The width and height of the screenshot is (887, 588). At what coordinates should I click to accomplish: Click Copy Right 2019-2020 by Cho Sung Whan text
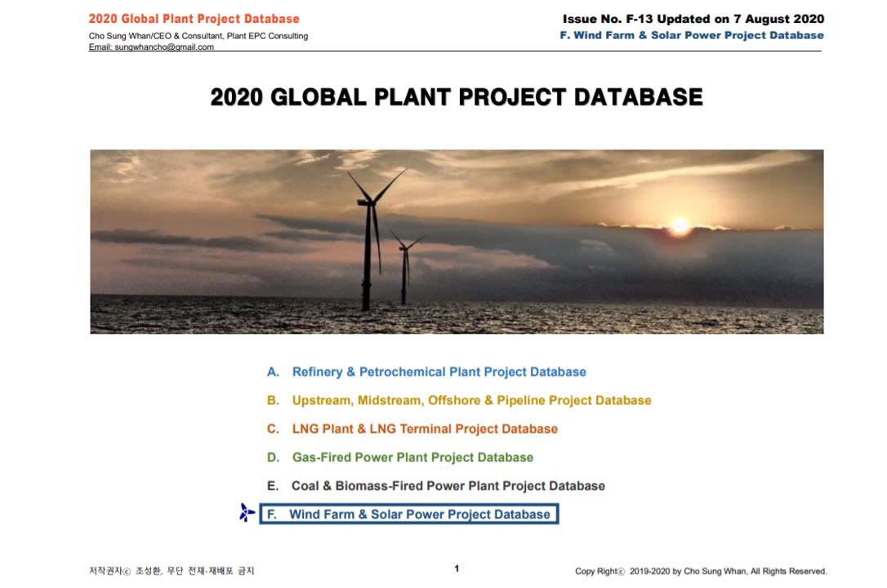(x=701, y=571)
